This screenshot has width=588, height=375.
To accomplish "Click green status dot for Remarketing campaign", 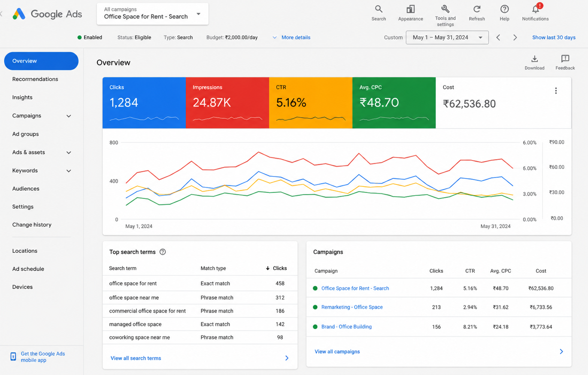I will (x=315, y=307).
